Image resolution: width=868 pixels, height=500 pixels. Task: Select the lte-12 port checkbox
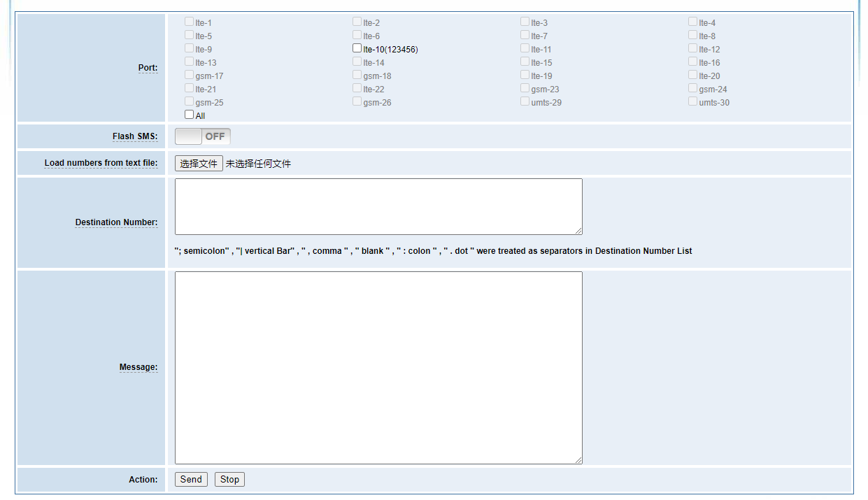693,48
